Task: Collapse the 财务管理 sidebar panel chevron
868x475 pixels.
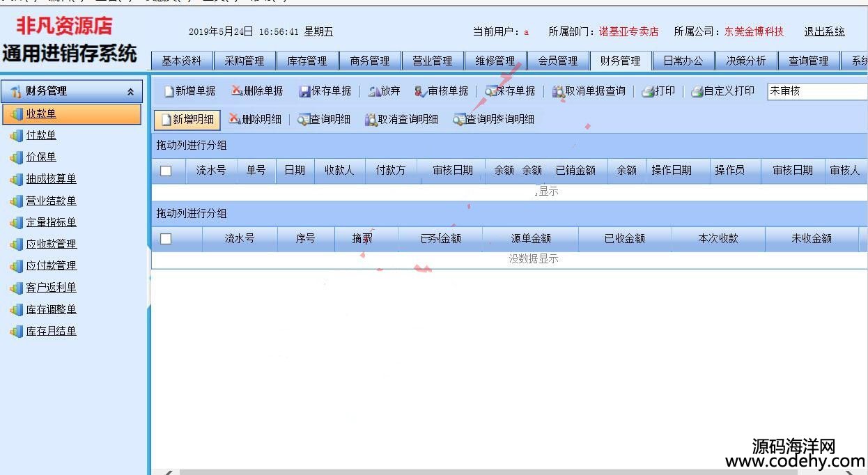Action: tap(130, 91)
